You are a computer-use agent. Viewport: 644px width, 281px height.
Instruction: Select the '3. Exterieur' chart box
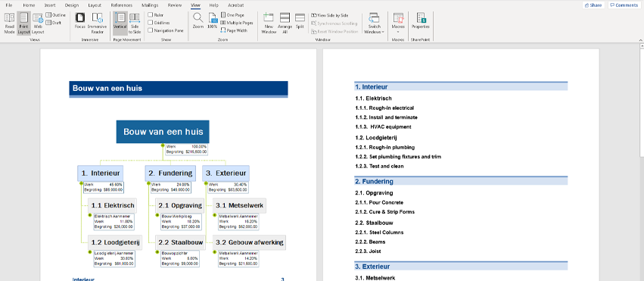(226, 173)
